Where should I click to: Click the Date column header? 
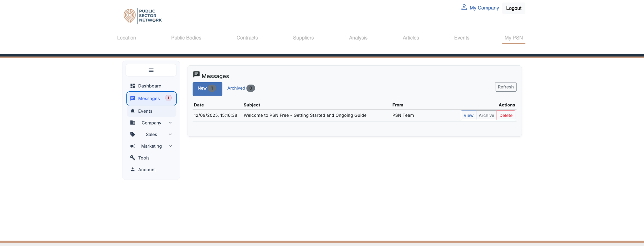pos(199,105)
